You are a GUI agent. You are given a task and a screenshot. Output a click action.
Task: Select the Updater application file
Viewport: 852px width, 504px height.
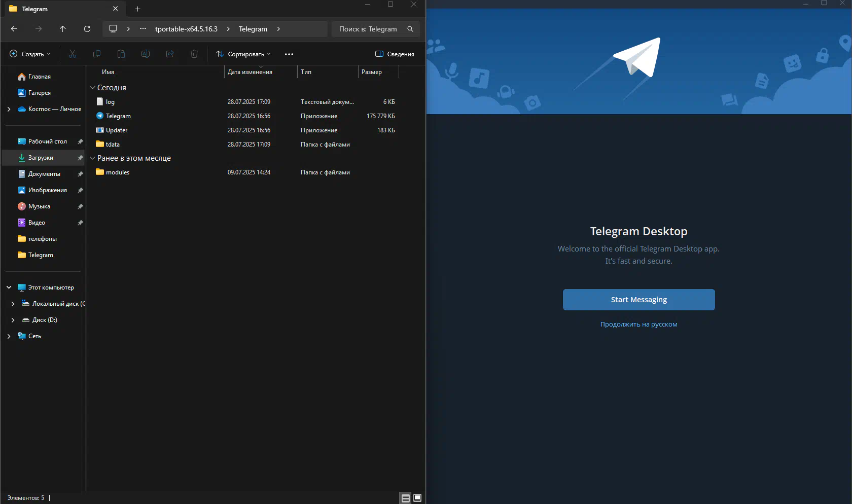[x=117, y=130]
